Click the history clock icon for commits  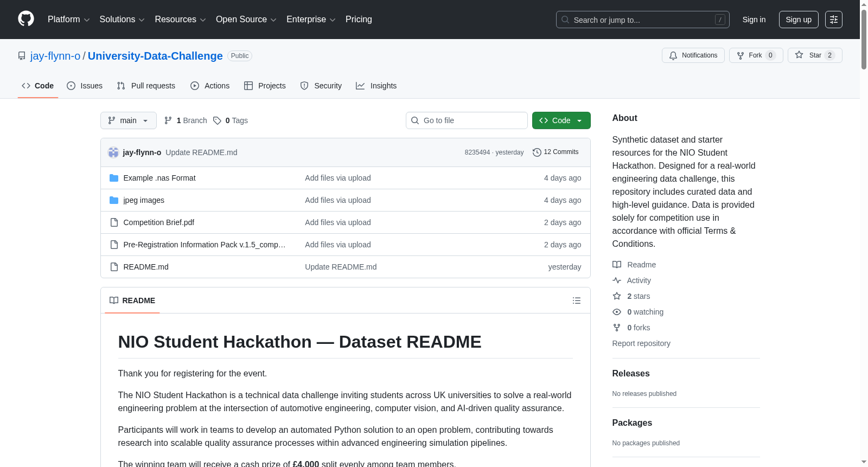point(537,152)
